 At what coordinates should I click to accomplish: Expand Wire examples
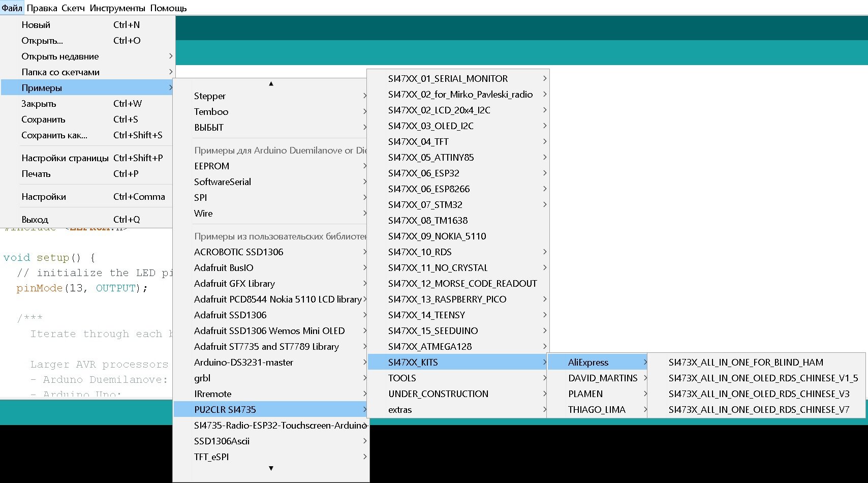pos(271,214)
